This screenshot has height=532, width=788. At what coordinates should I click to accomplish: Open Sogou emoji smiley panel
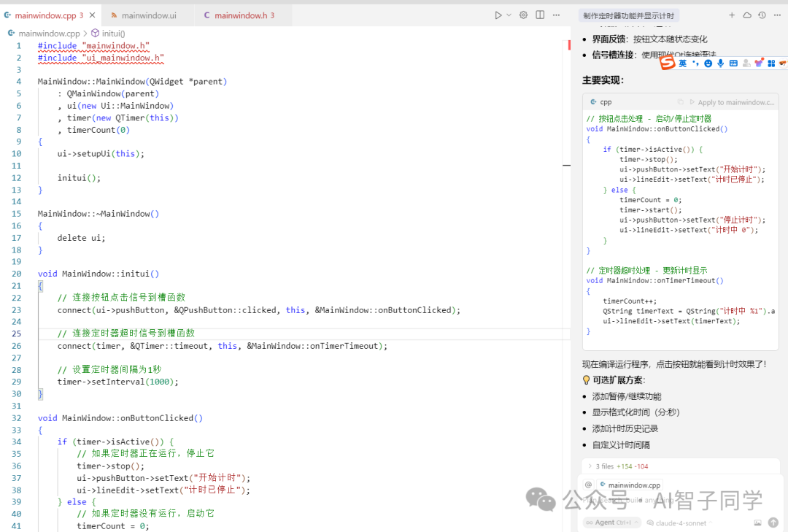pos(708,63)
